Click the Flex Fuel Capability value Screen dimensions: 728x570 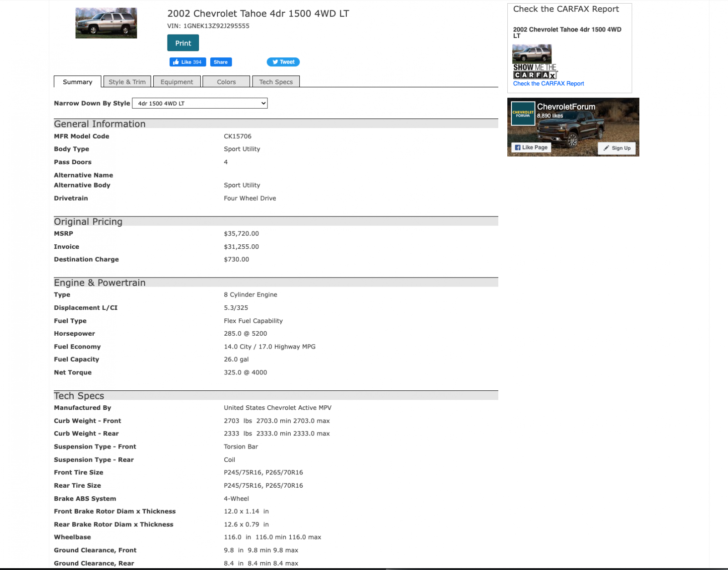pyautogui.click(x=253, y=321)
